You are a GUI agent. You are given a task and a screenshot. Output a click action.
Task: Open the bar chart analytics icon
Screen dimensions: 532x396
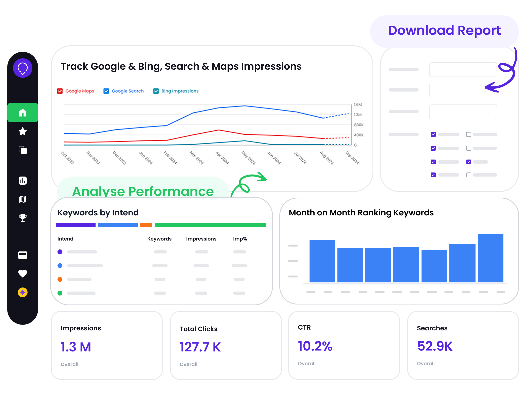[22, 181]
